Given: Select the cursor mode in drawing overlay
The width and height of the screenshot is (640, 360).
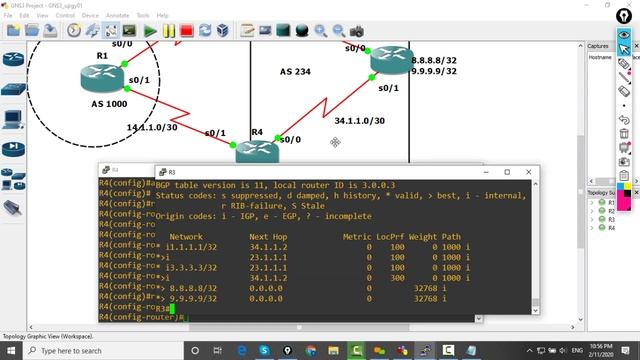Looking at the screenshot, I should point(624,49).
